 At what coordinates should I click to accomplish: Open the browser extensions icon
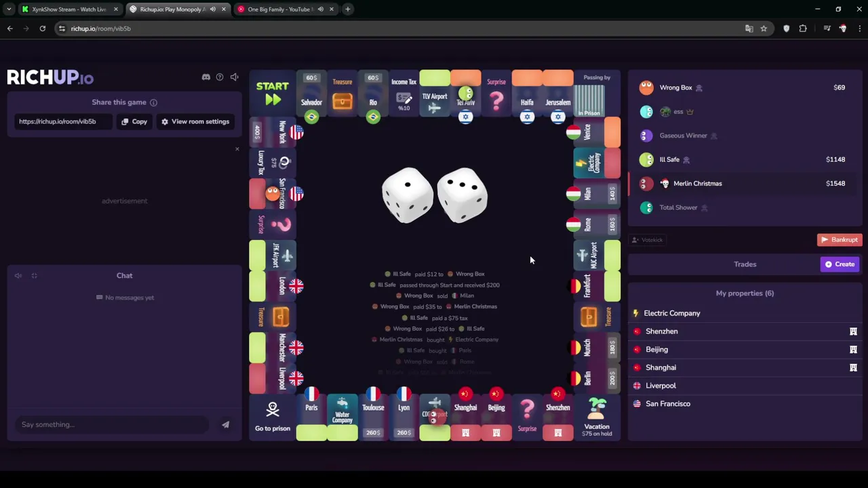pos(803,28)
